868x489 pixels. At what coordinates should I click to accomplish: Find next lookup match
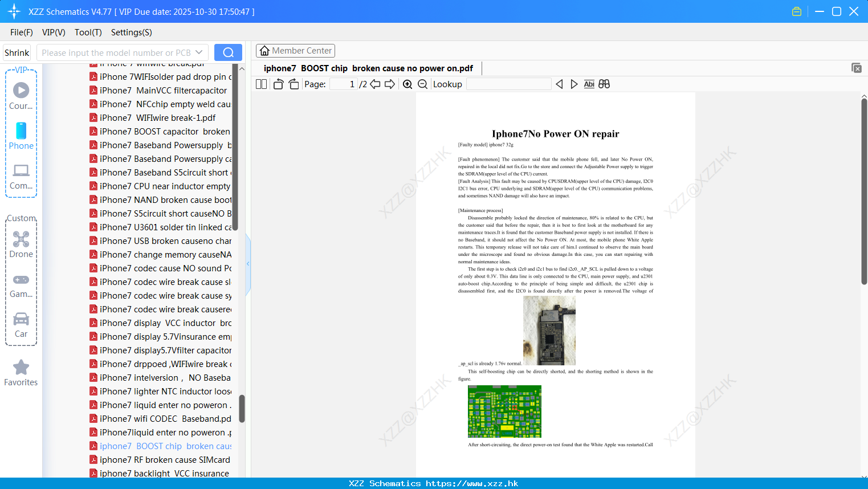574,84
